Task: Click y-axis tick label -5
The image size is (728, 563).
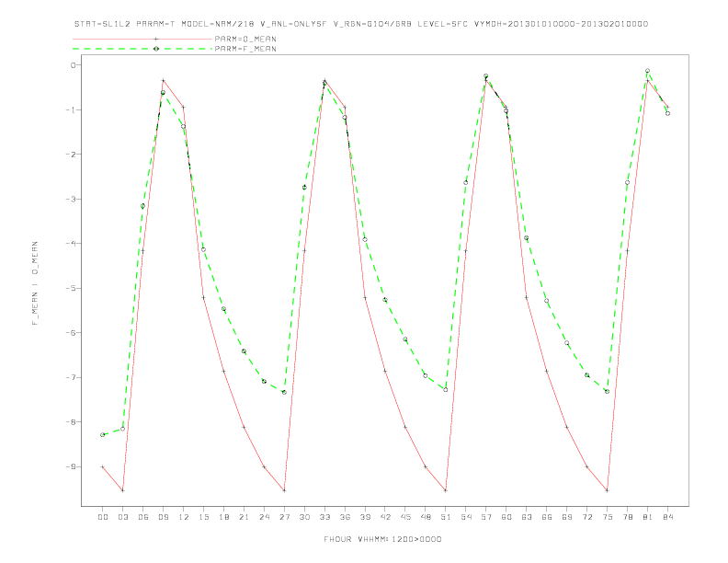Action: point(71,288)
